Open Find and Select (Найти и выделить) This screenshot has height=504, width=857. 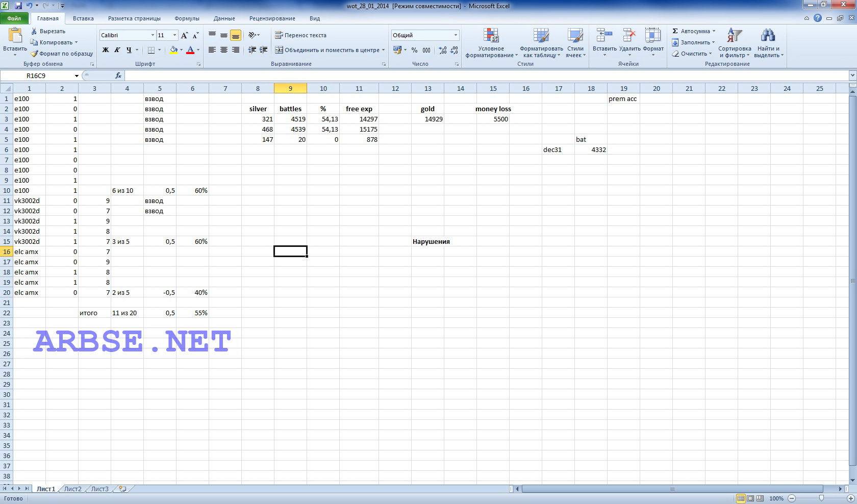[768, 43]
